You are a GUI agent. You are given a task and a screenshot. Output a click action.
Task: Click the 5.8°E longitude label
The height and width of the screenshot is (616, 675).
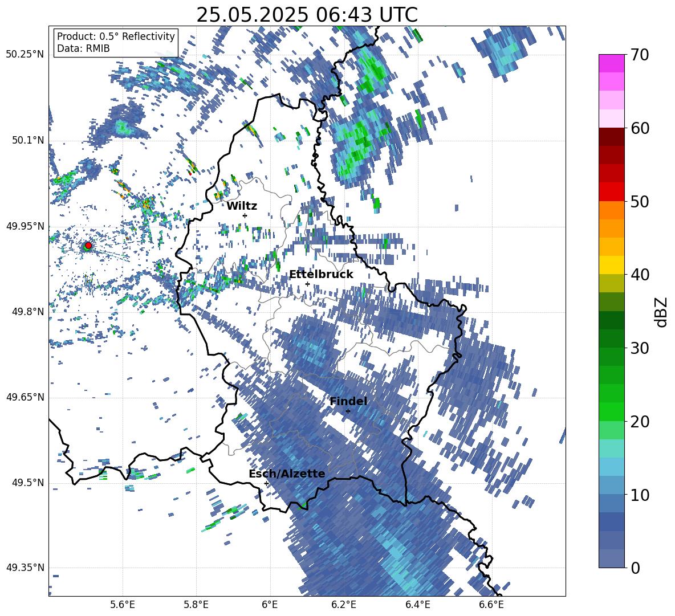tap(196, 605)
